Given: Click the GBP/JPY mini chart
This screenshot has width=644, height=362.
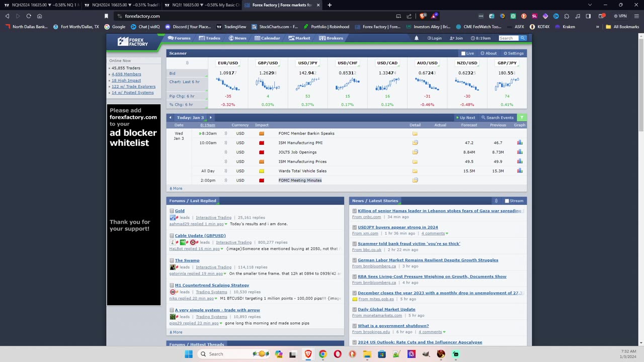Looking at the screenshot, I should click(x=507, y=84).
